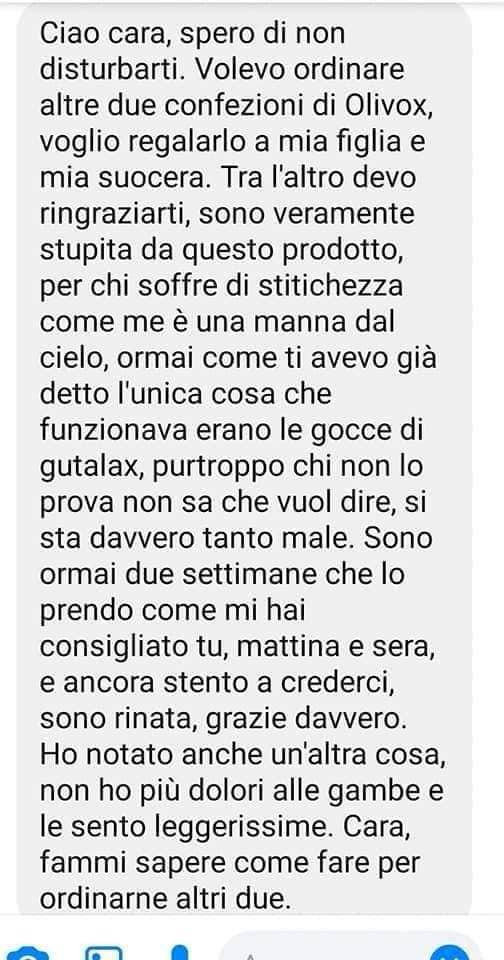The width and height of the screenshot is (504, 960).
Task: Tap the line 'sono rinata, grazie davvero.'
Action: click(x=223, y=721)
